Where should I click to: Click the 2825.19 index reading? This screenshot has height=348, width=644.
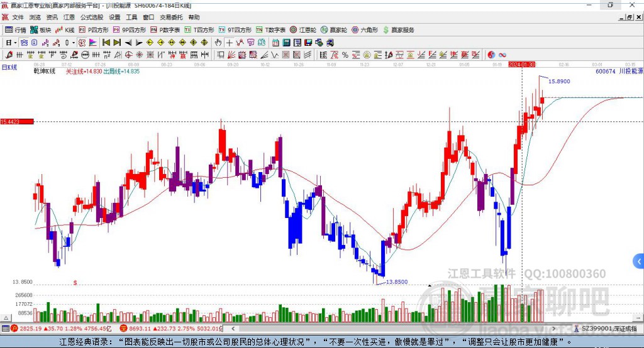point(30,329)
